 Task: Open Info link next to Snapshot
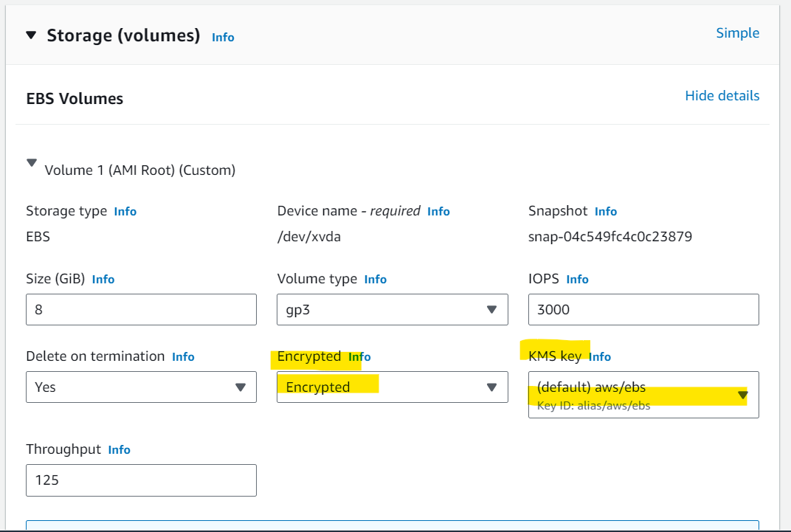[606, 211]
